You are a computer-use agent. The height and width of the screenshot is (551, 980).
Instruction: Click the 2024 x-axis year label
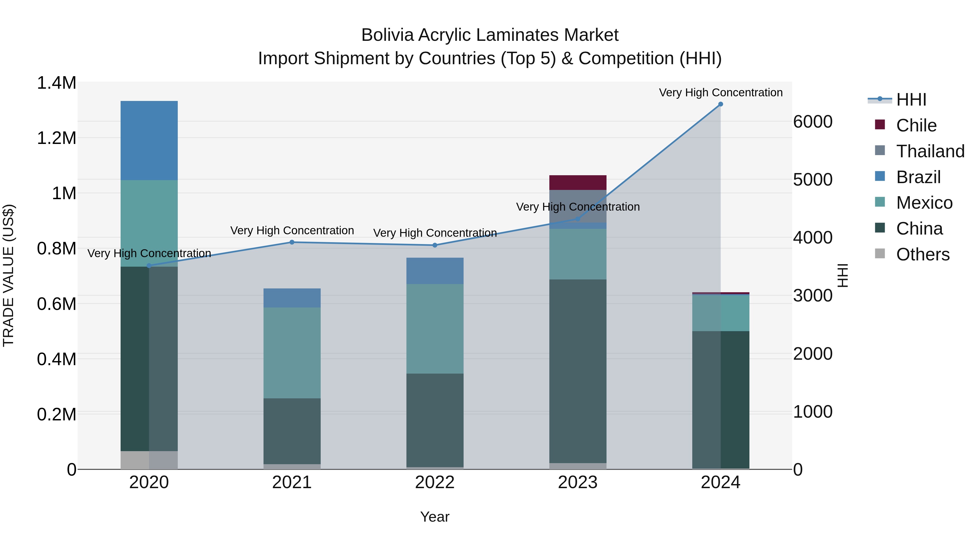721,482
